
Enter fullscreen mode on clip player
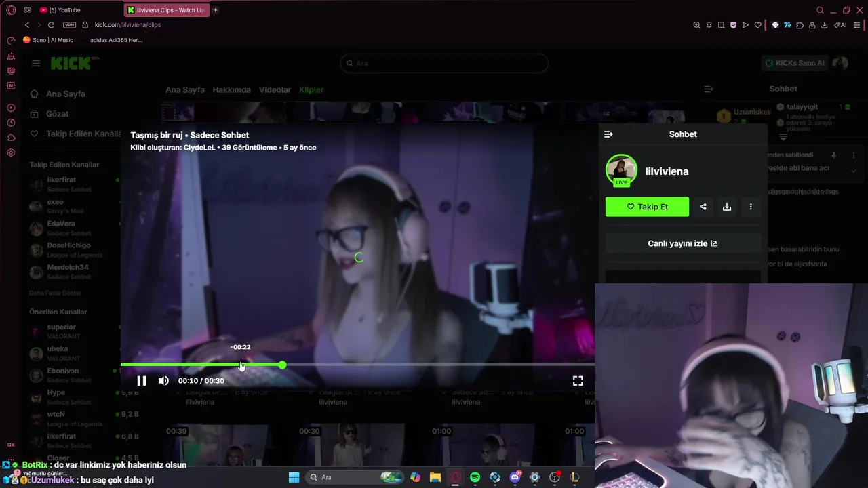(x=578, y=381)
